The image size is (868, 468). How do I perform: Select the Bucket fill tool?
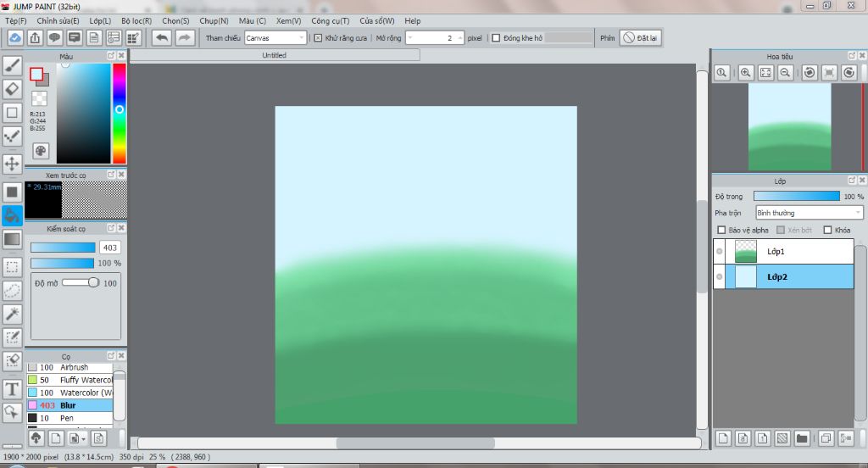click(x=12, y=215)
